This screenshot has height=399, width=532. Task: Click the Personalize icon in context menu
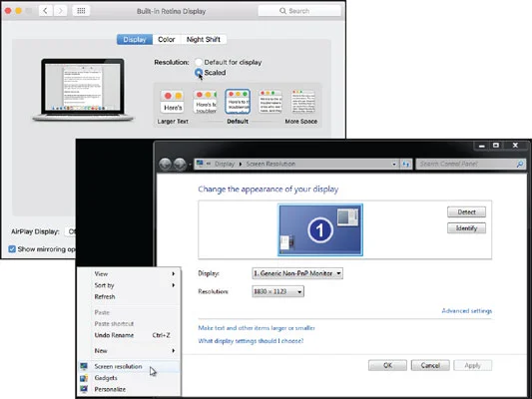coord(84,389)
